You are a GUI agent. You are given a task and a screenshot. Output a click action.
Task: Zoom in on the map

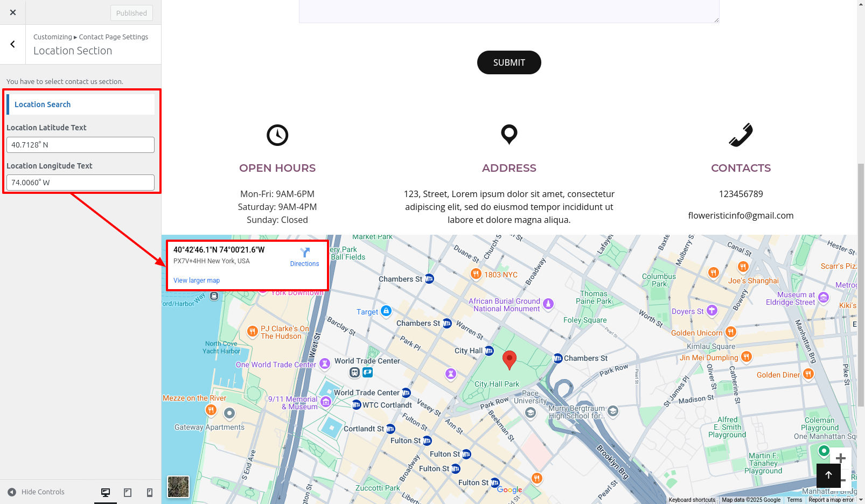pos(840,458)
